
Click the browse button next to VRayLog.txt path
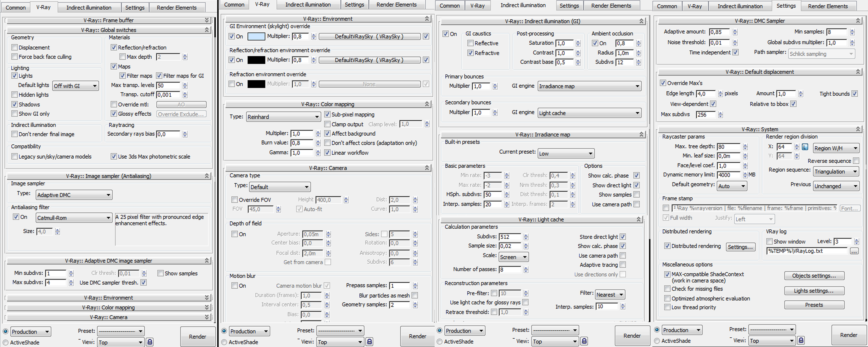854,251
